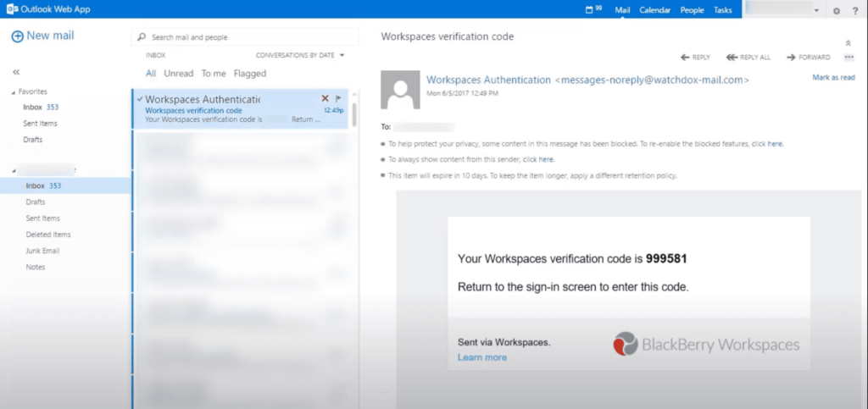
Task: Show All messages filter
Action: (x=151, y=74)
